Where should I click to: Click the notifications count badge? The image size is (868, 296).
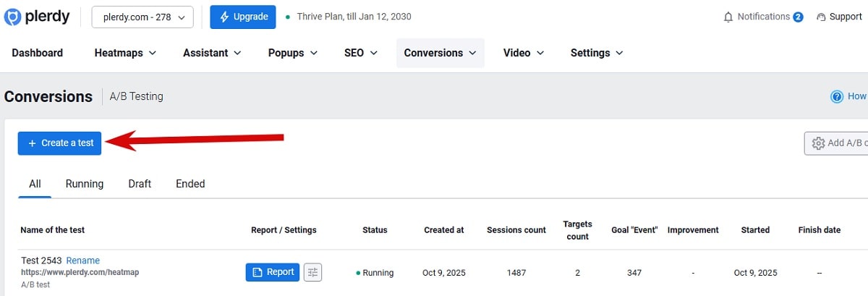pyautogui.click(x=798, y=17)
